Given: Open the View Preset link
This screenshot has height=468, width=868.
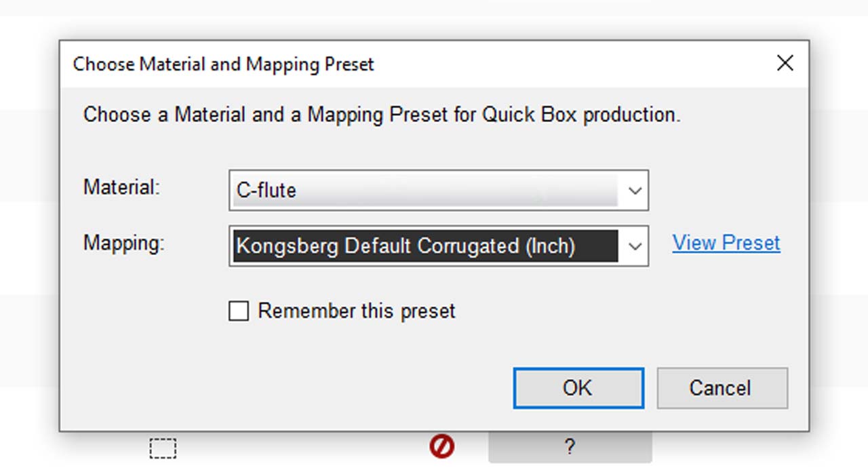Looking at the screenshot, I should click(725, 243).
